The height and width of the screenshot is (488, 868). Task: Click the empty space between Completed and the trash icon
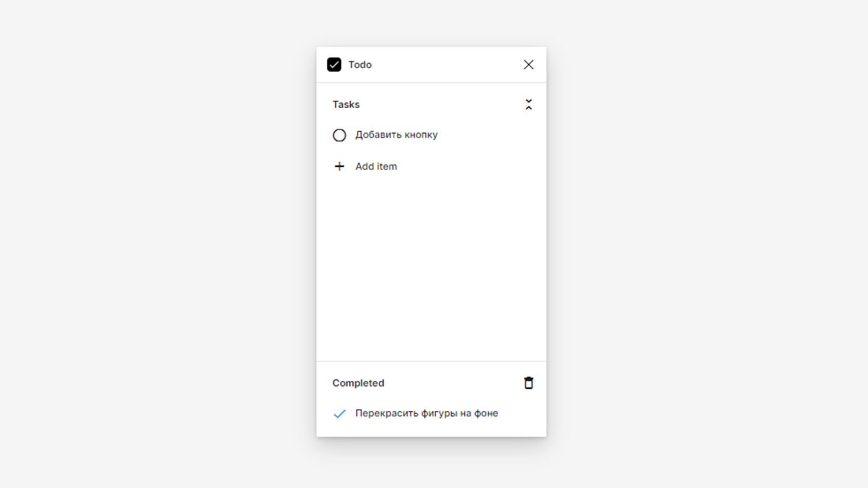click(454, 383)
